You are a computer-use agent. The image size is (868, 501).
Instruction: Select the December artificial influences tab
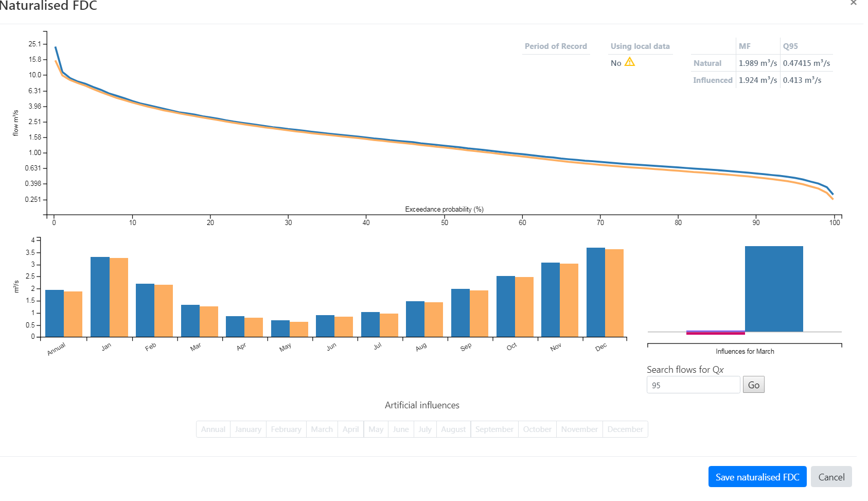625,429
